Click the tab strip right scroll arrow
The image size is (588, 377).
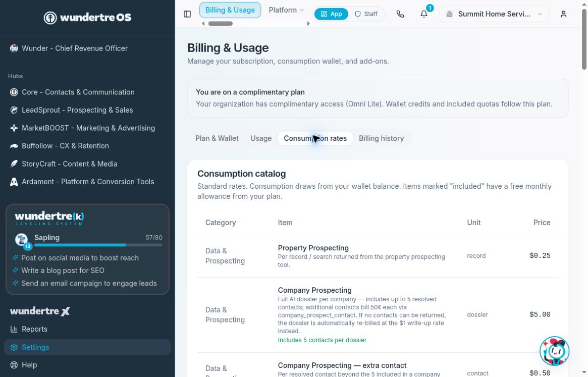click(x=308, y=24)
